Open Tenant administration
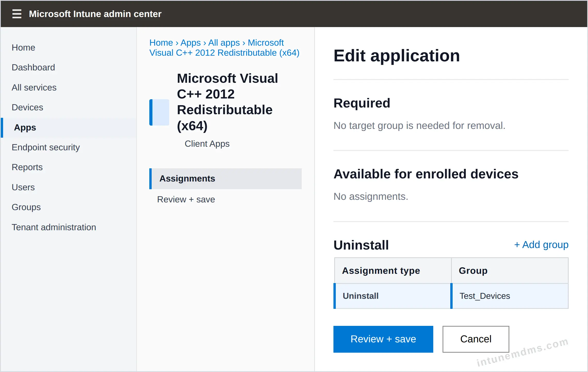The width and height of the screenshot is (588, 372). pos(54,227)
